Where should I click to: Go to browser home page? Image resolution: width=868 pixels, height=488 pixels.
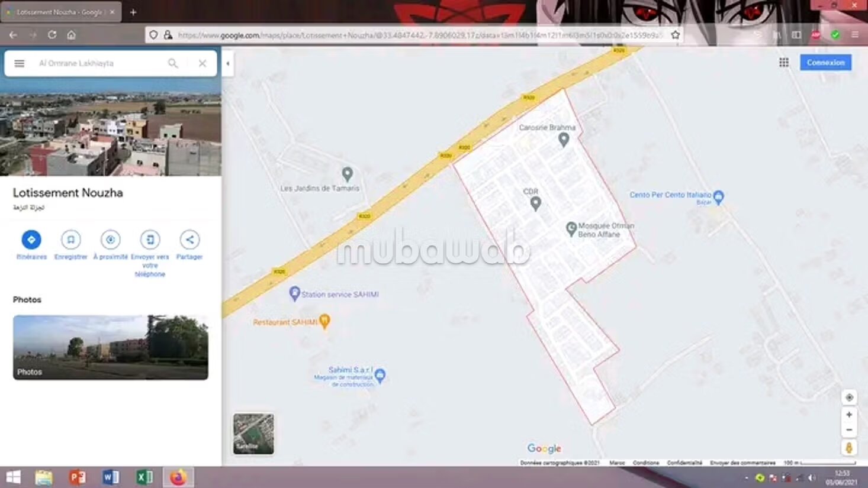tap(71, 35)
